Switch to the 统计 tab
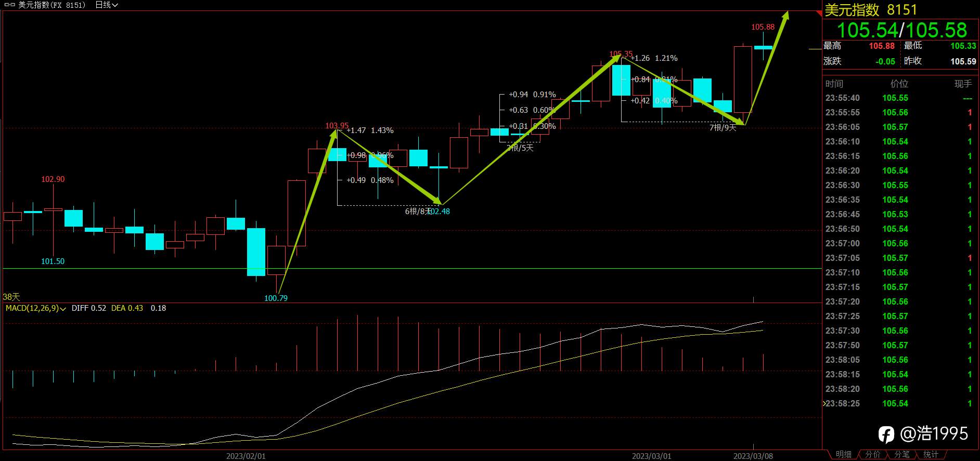This screenshot has height=461, width=980. tap(931, 454)
